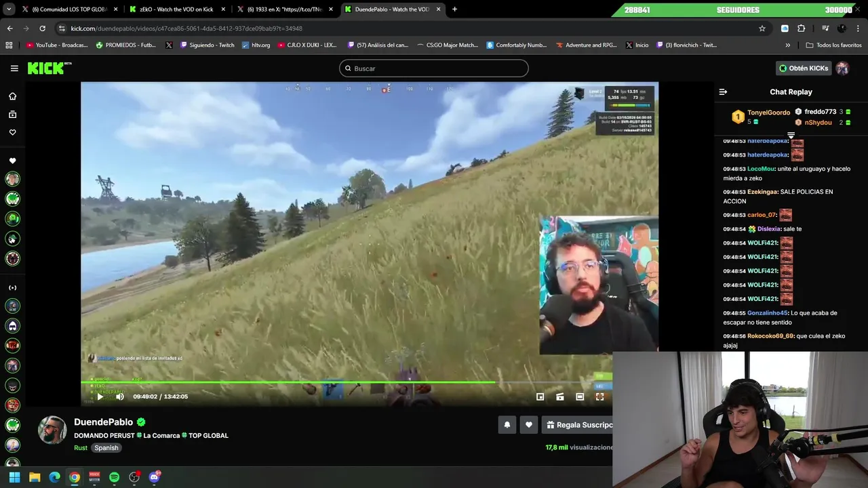Switch to zEkO Watch the VOD tab
This screenshot has width=868, height=488.
pos(178,9)
